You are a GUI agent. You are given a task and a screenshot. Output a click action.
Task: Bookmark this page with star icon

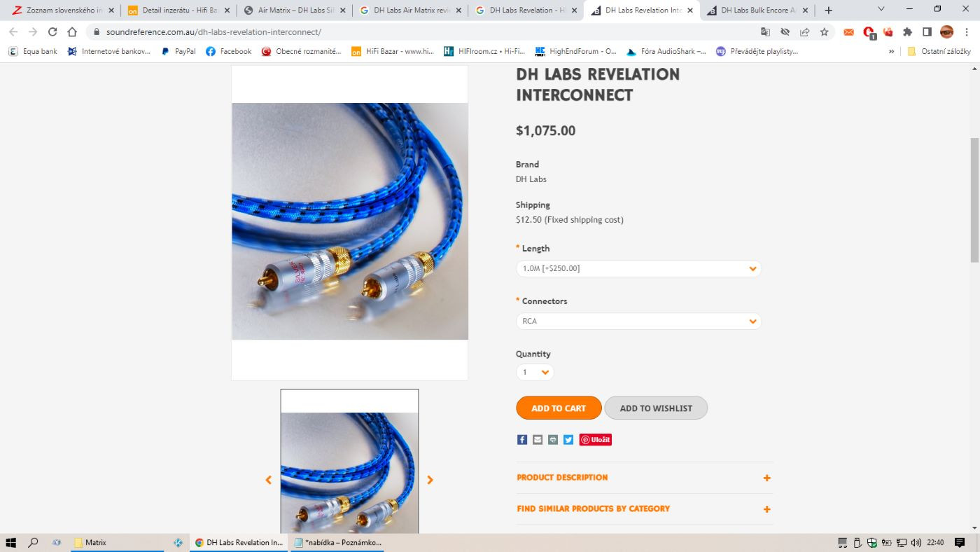point(824,32)
